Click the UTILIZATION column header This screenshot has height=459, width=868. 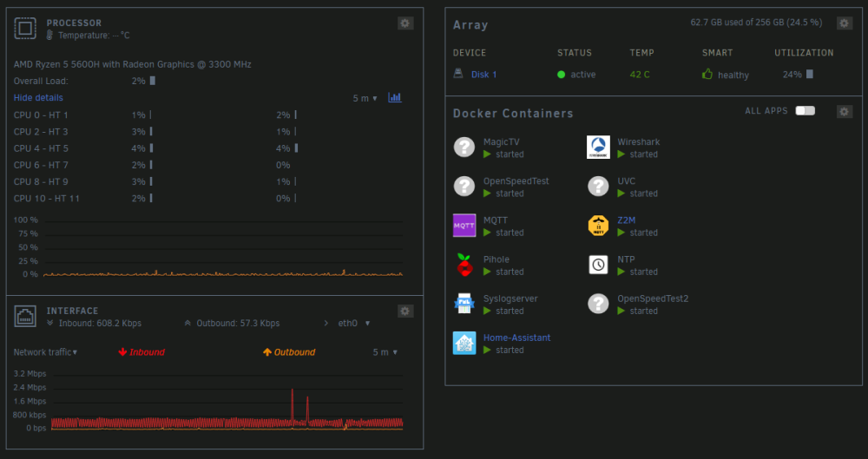(804, 53)
